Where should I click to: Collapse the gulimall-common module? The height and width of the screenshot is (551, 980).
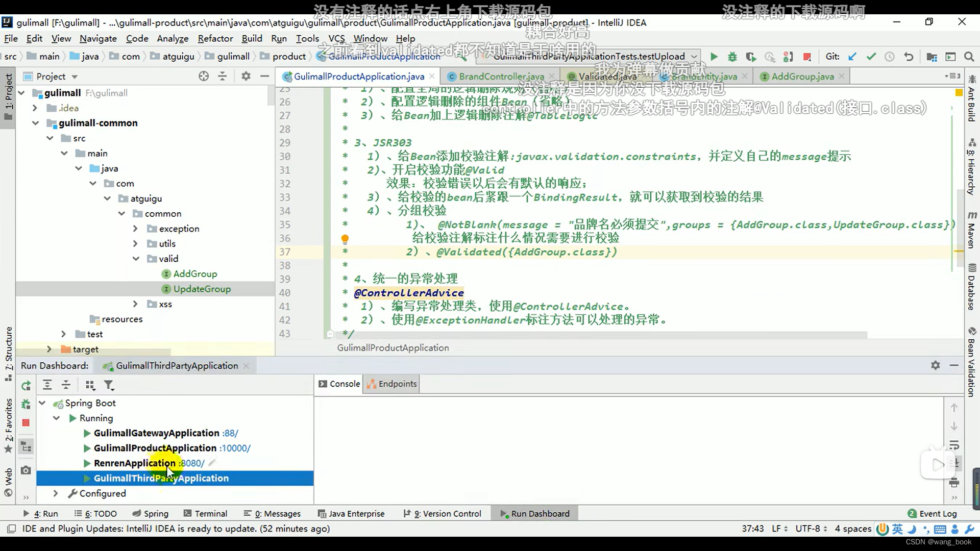point(36,123)
